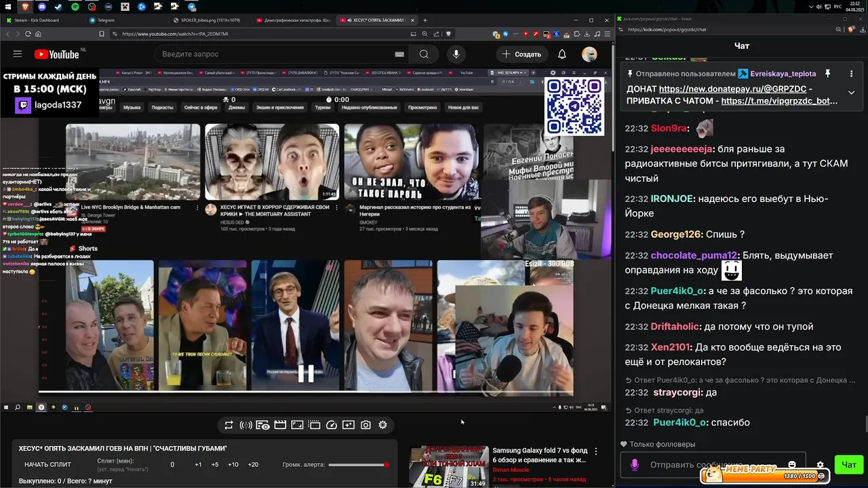
Task: Send message with green Чат button
Action: coord(848,465)
